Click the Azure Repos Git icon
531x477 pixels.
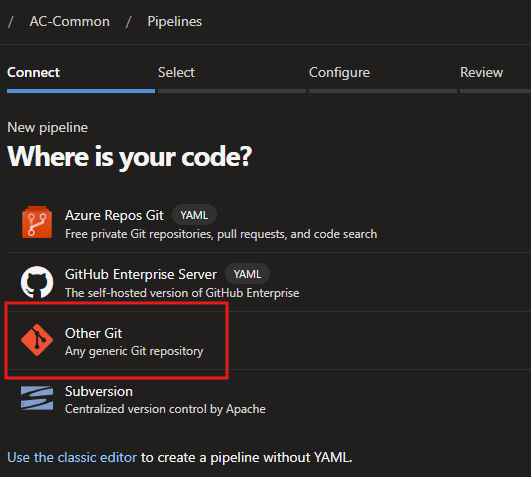37,222
